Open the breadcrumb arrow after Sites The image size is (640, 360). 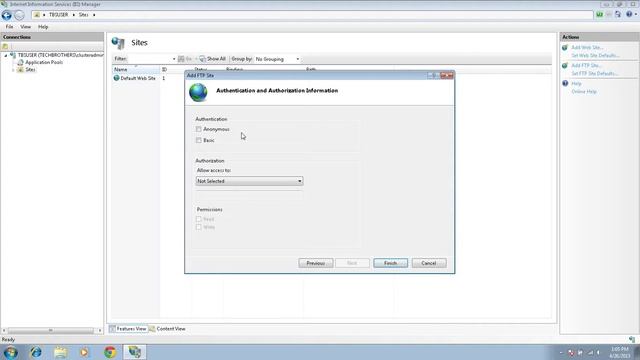(94, 15)
